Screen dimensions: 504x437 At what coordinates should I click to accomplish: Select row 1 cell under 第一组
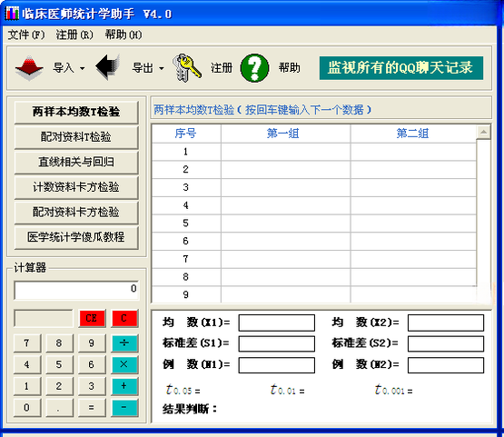[x=285, y=152]
